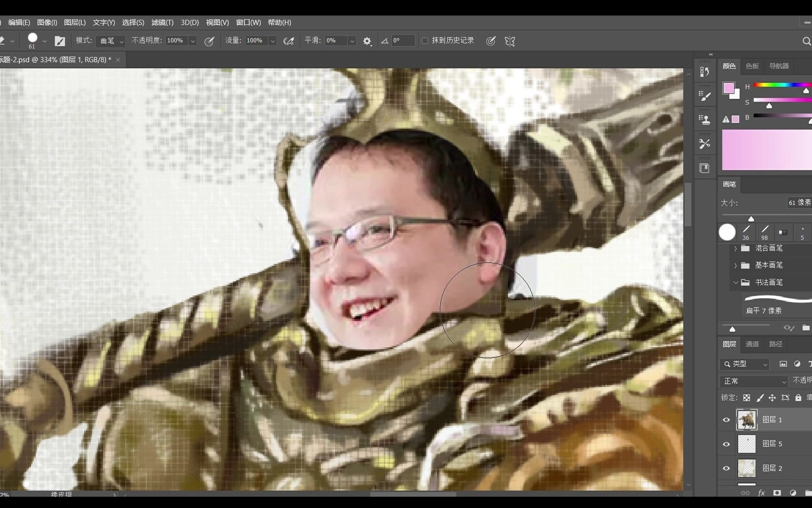Click the gamut warning triangle icon
The image size is (812, 508).
click(726, 119)
